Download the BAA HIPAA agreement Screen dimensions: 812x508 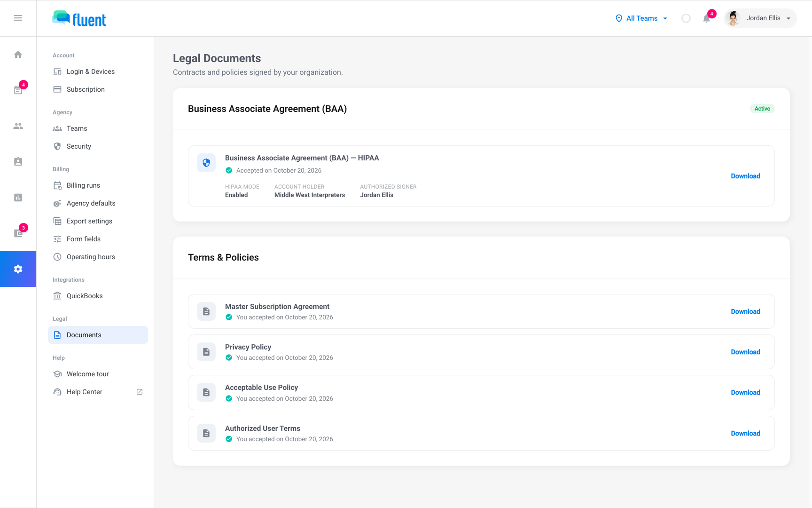click(745, 176)
